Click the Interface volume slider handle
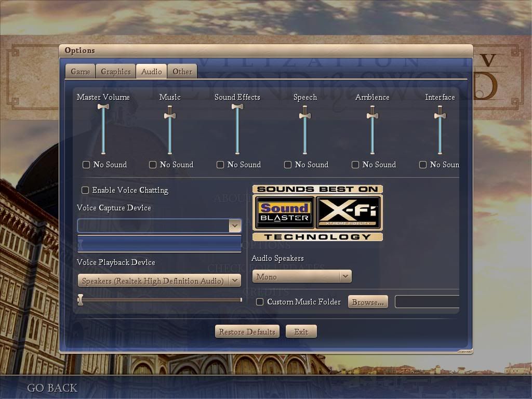 (440, 116)
